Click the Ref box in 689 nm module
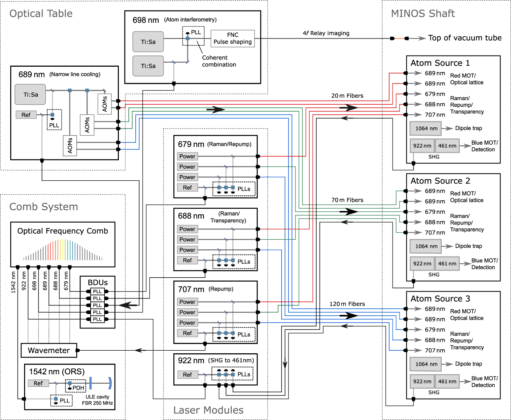Image resolution: width=511 pixels, height=420 pixels. click(x=26, y=115)
